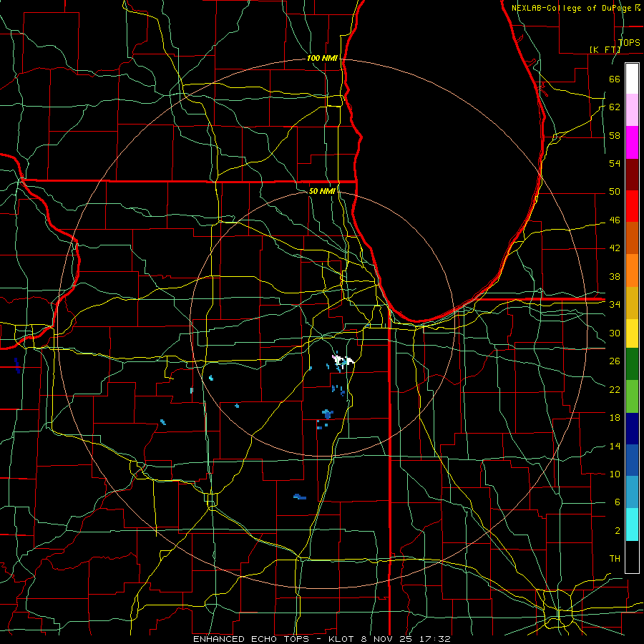Click the medium blue legend swatch

click(x=632, y=460)
